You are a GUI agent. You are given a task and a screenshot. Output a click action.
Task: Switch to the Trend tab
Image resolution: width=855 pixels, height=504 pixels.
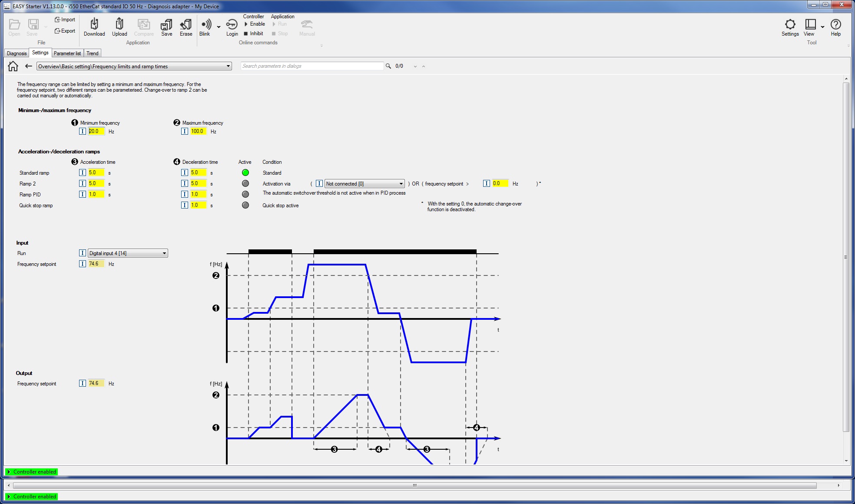click(93, 53)
